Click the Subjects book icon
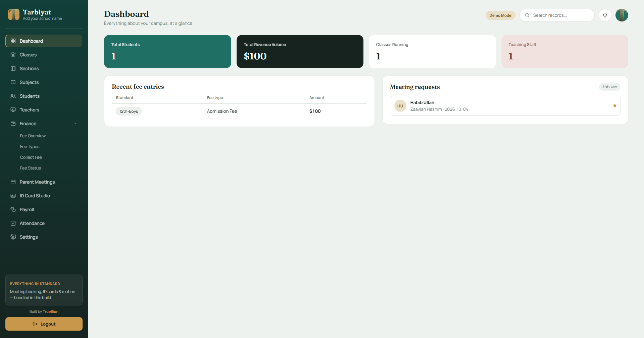 point(13,82)
